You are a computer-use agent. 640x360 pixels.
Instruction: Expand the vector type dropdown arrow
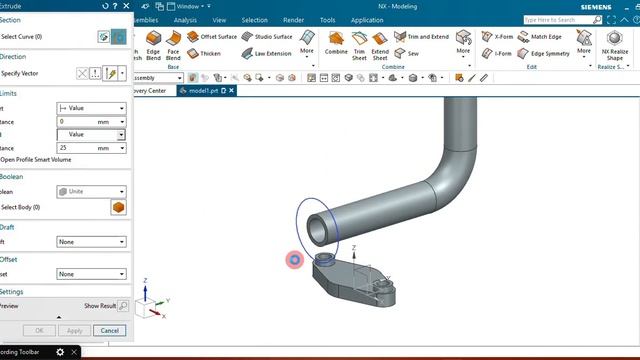(122, 73)
